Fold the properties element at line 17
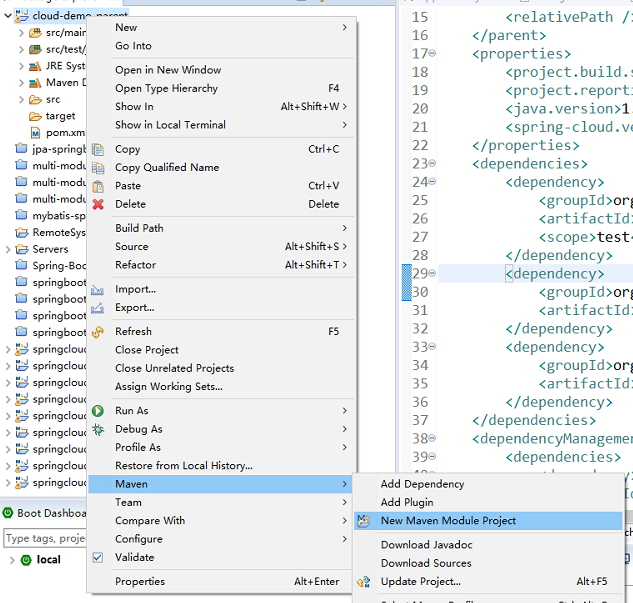 (431, 53)
